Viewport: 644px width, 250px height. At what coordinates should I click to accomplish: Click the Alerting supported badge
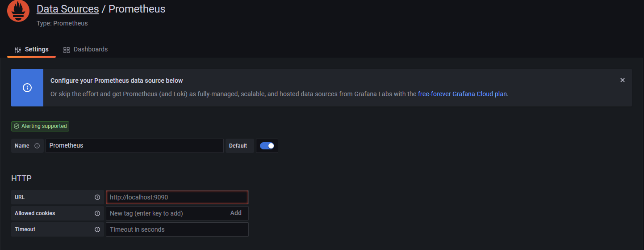click(40, 126)
